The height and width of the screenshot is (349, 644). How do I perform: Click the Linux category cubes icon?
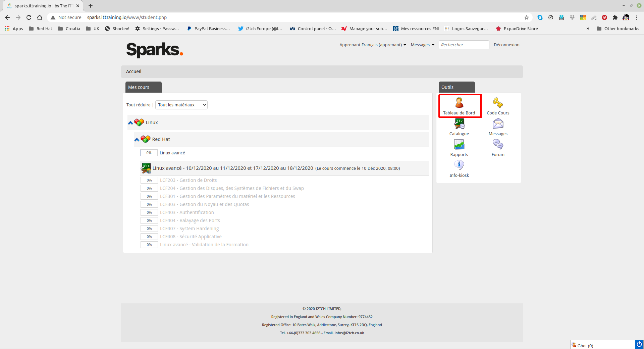(139, 122)
